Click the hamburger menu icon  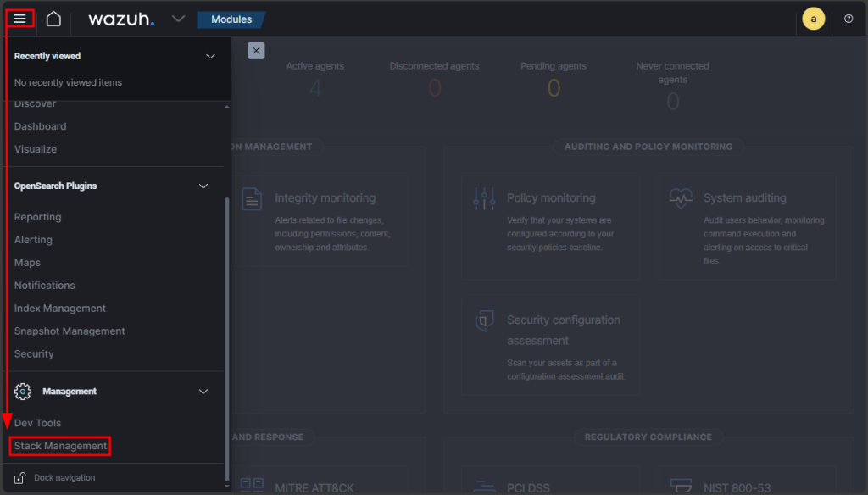[19, 19]
